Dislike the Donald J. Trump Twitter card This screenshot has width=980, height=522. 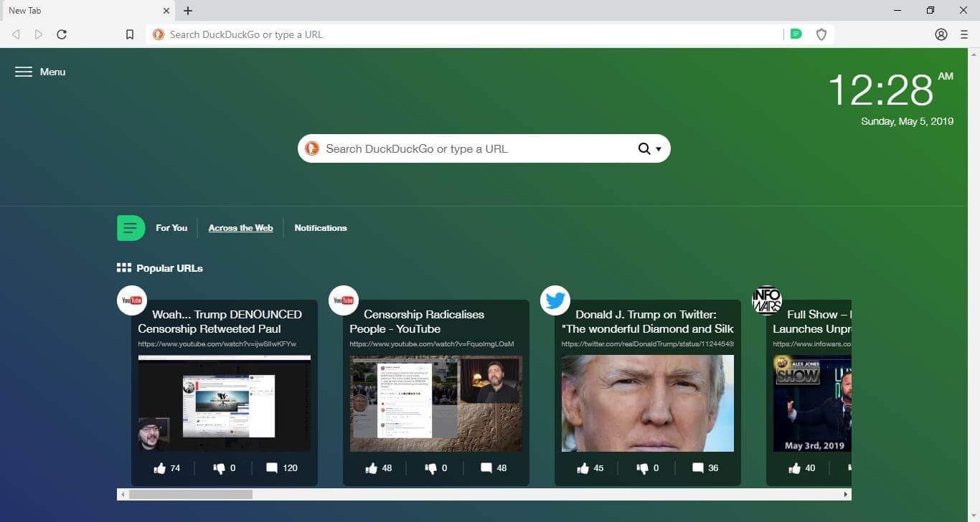[x=643, y=468]
